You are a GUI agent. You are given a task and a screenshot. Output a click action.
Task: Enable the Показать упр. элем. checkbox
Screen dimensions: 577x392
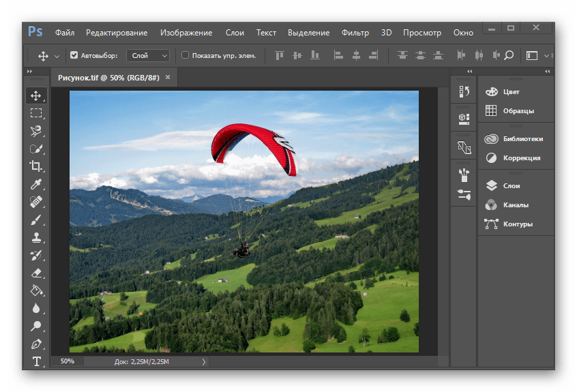(x=185, y=55)
